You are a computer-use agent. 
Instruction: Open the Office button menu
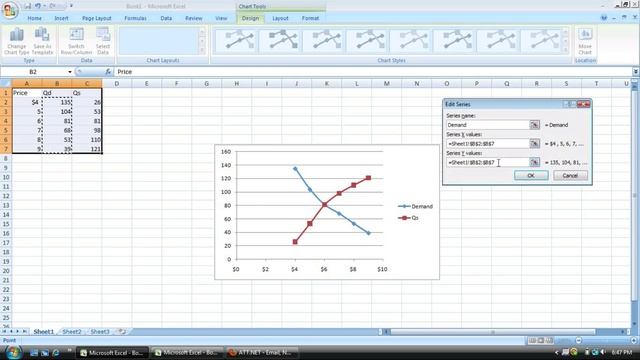(9, 10)
